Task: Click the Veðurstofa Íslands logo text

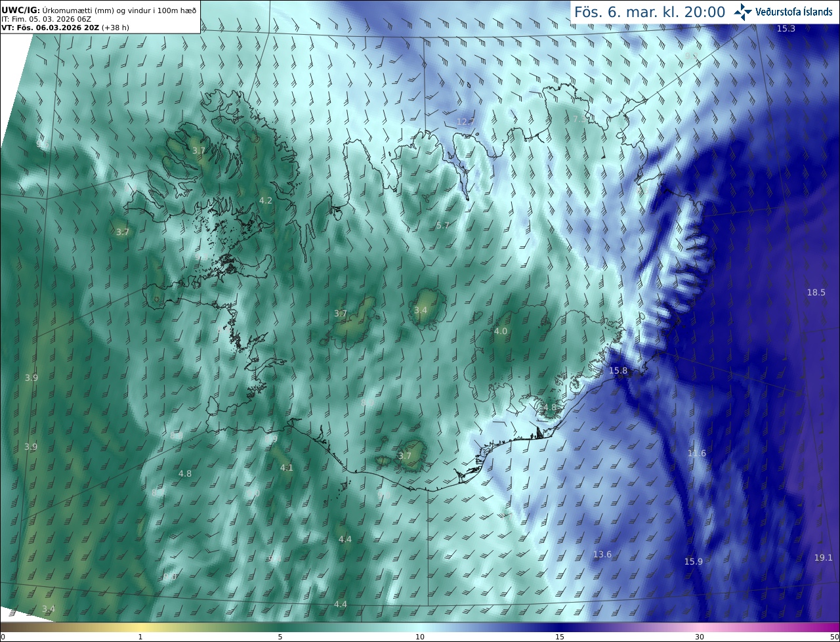Action: pos(794,12)
